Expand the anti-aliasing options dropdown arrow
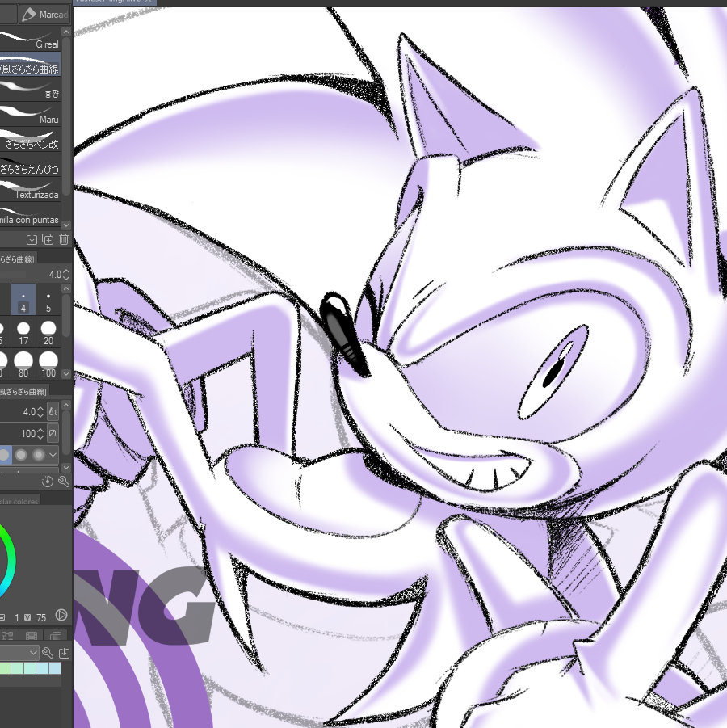727x728 pixels. (x=53, y=455)
